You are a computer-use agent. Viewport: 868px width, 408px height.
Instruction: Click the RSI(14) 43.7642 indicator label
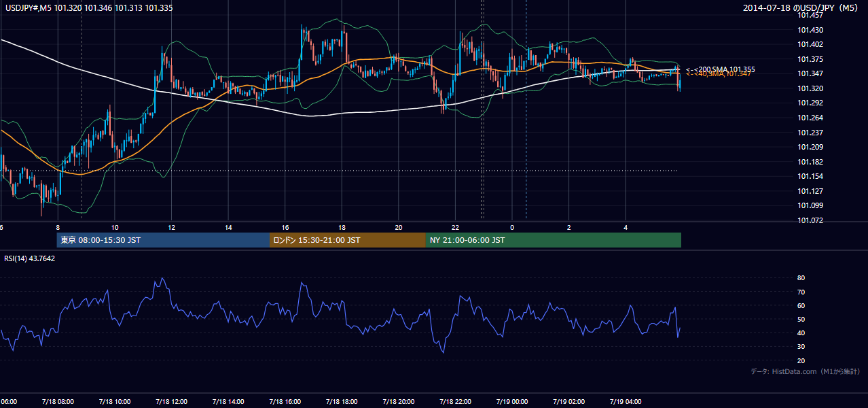pyautogui.click(x=30, y=258)
